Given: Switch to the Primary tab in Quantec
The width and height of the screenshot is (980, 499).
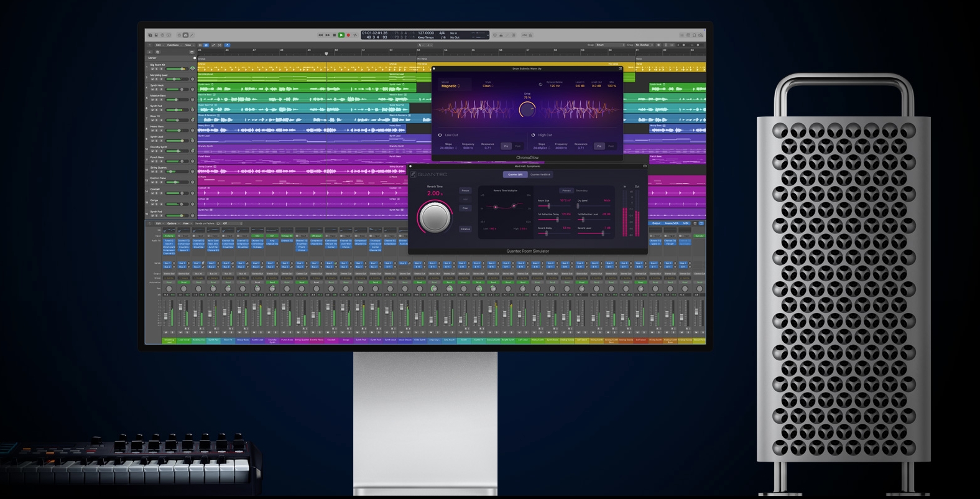Looking at the screenshot, I should tap(566, 190).
